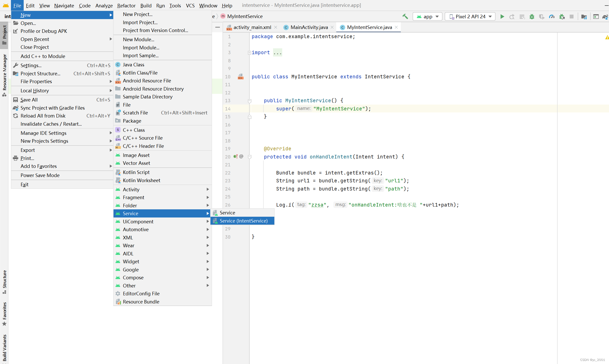Open the Pixel 2 API 24 device dropdown
The height and width of the screenshot is (364, 609).
(470, 17)
